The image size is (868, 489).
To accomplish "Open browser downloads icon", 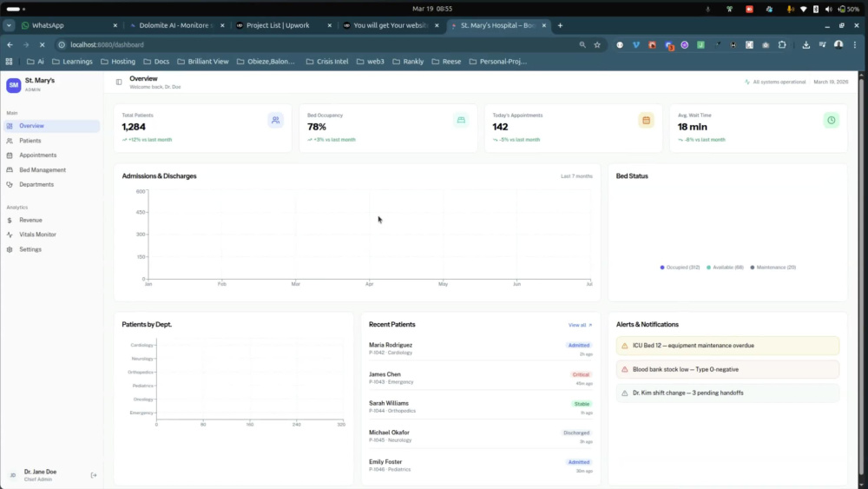I will coord(806,45).
